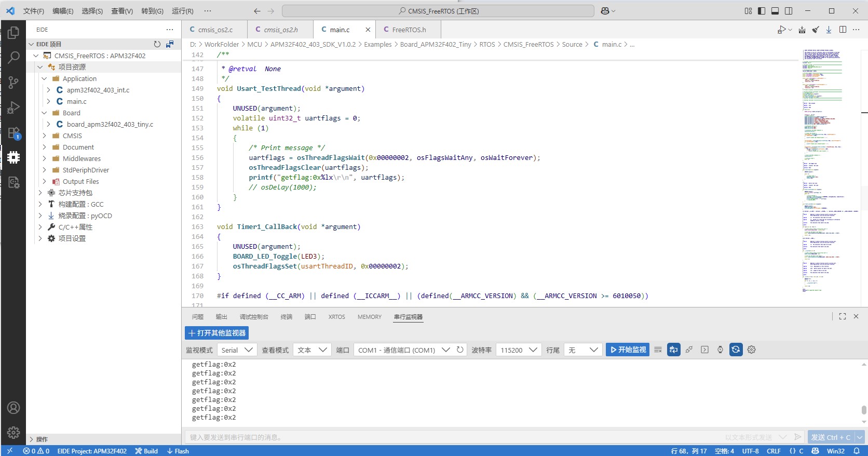Screen dimensions: 868x456
Task: Open the run/debug dropdown arrow in editor toolbar
Action: 790,30
